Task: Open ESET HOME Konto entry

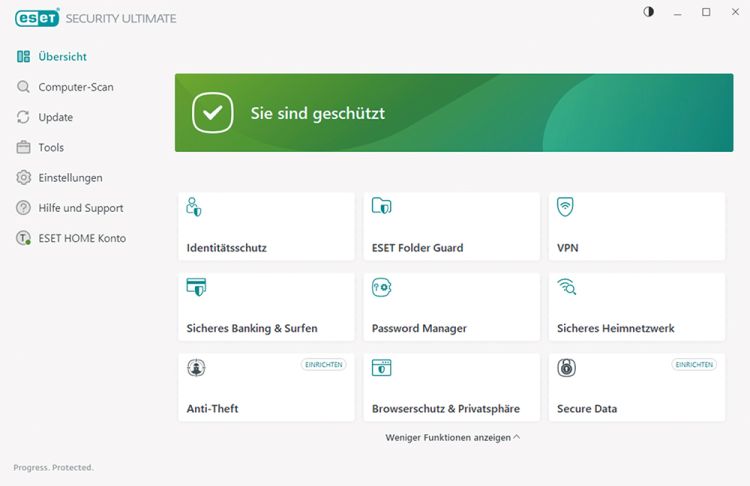Action: [82, 238]
